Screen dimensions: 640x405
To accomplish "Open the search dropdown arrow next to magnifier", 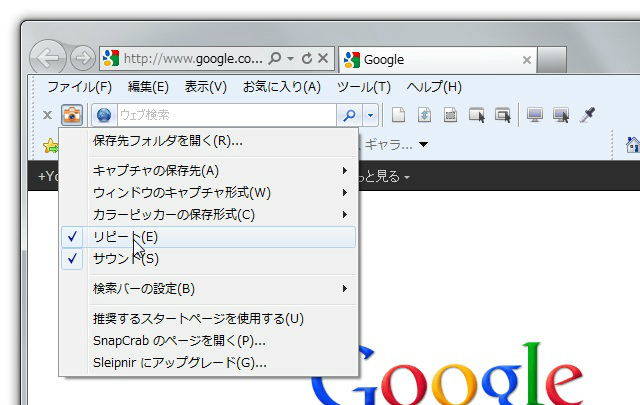I will [370, 115].
